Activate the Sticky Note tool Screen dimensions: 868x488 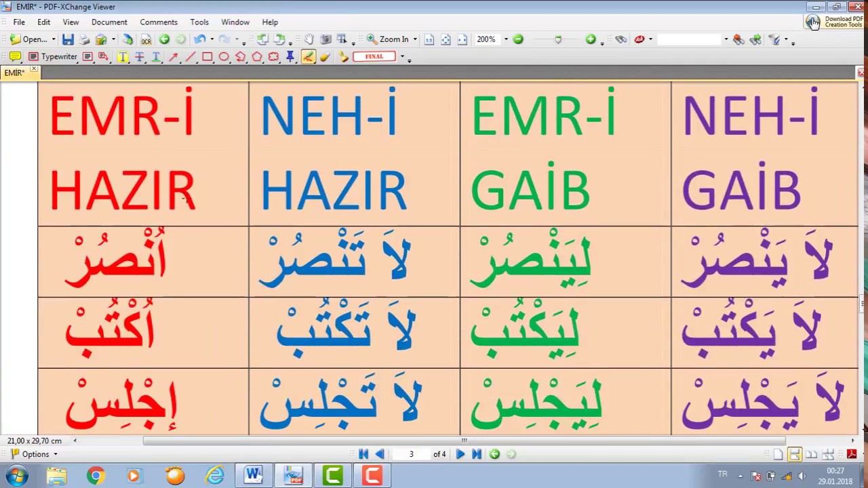(15, 57)
